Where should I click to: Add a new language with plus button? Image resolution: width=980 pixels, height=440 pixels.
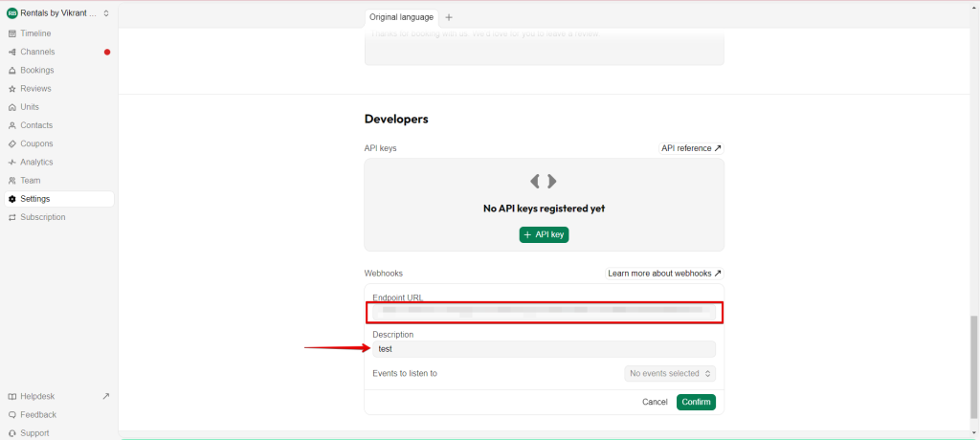tap(449, 17)
